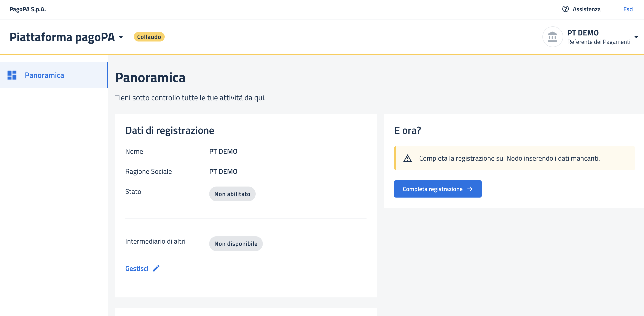
Task: Select Panoramica in the side menu
Action: tap(45, 75)
